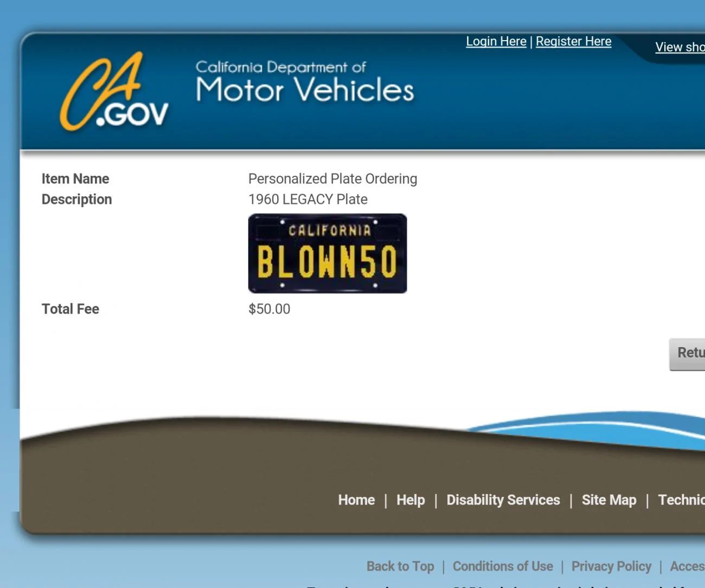Click the "Item Name" label

(x=75, y=179)
